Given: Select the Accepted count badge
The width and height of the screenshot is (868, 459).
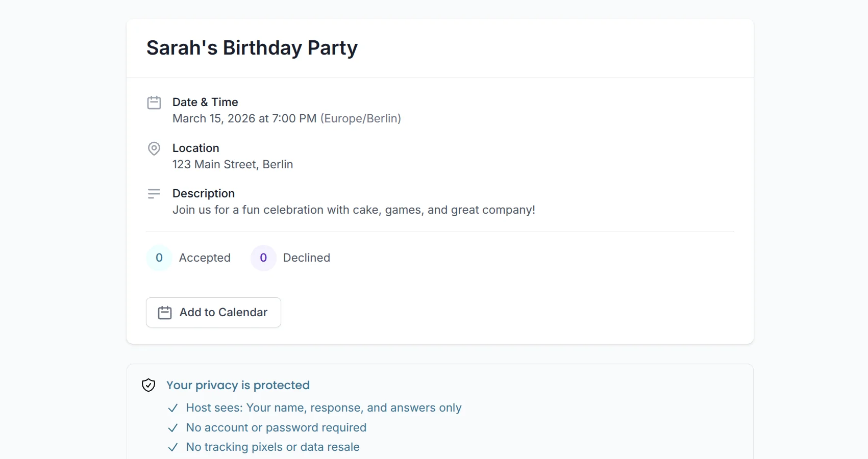Looking at the screenshot, I should pyautogui.click(x=159, y=258).
